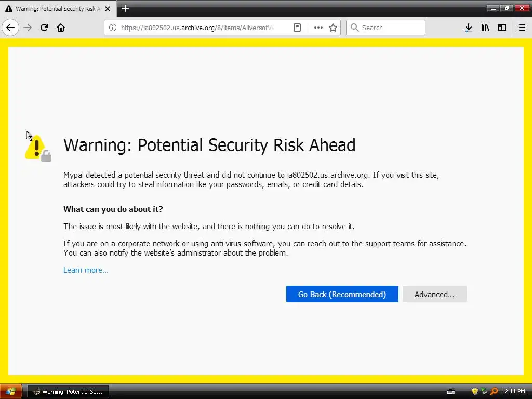
Task: Click Go Back (Recommended) button
Action: click(342, 294)
